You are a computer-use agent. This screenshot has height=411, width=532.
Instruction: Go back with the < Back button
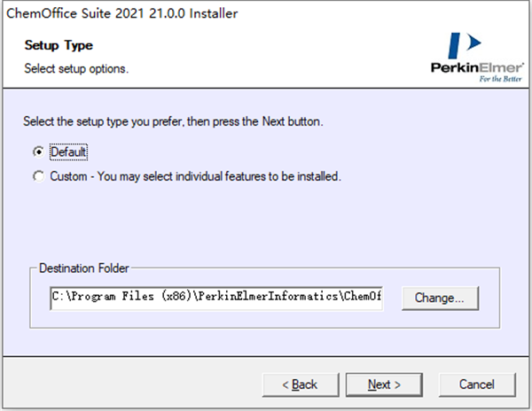pyautogui.click(x=299, y=384)
